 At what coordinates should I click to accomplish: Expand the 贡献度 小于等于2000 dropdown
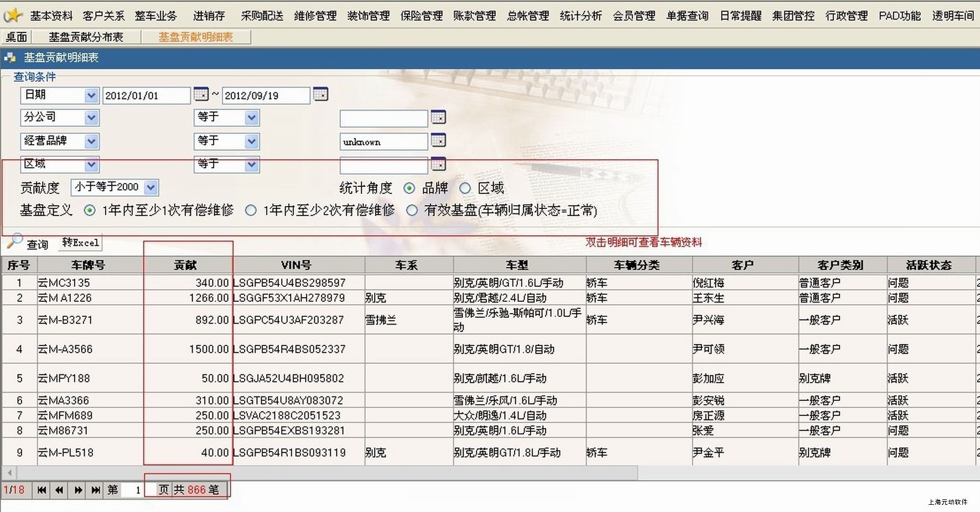click(x=151, y=187)
